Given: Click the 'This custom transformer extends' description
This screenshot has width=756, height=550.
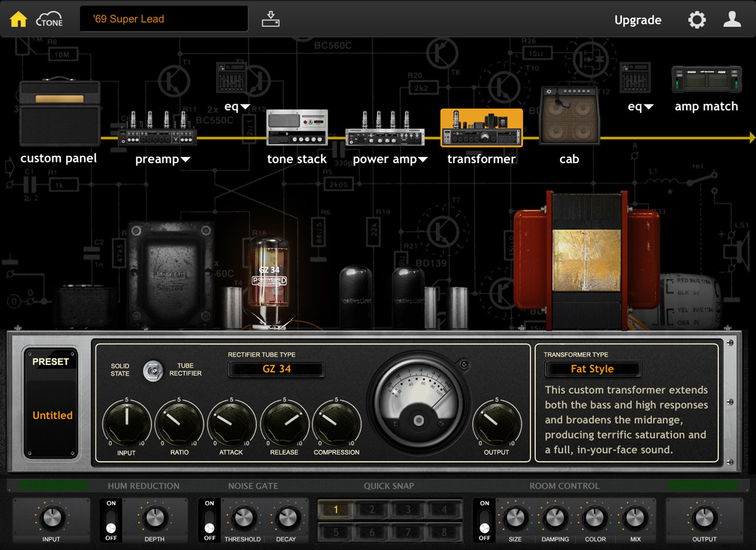Looking at the screenshot, I should click(626, 420).
